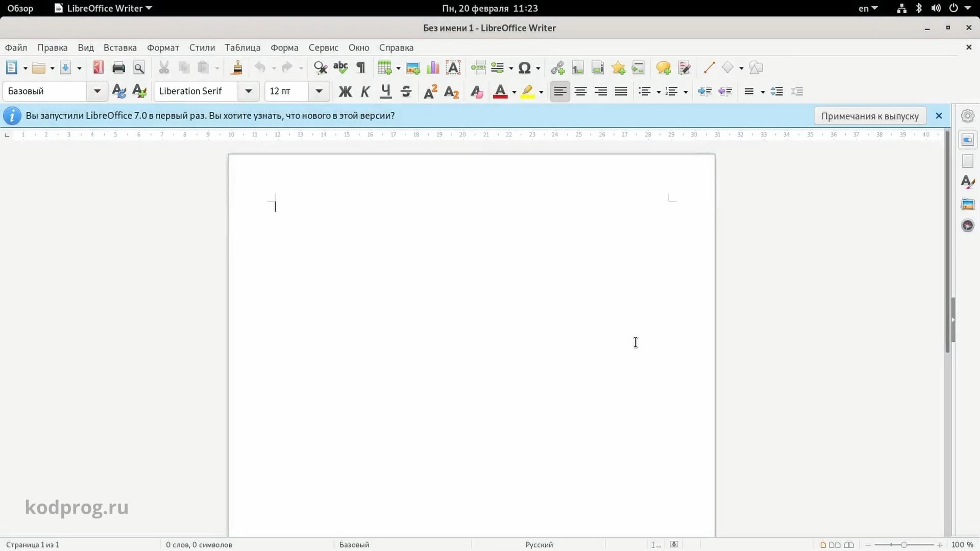
Task: Open the Правка menu
Action: point(53,47)
